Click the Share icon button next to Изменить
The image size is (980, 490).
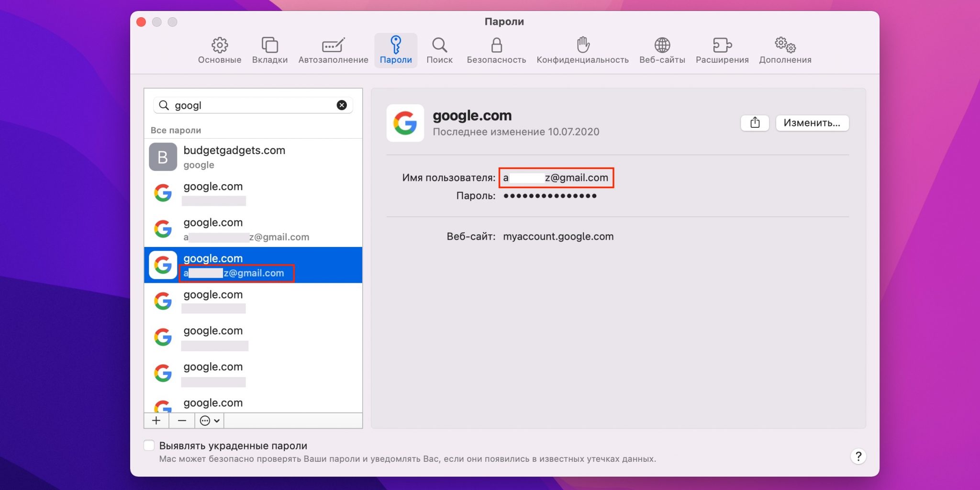click(x=755, y=123)
